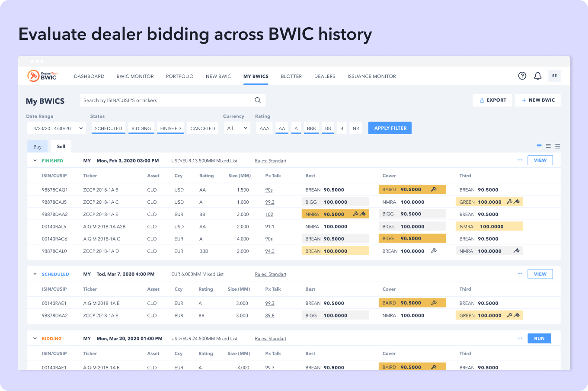
Task: Click the APPLY FILTER button
Action: tap(390, 128)
